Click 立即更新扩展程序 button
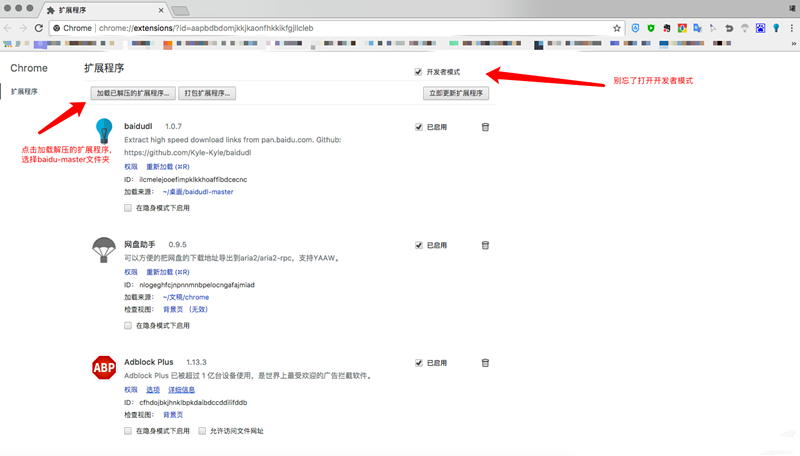This screenshot has height=456, width=800. (x=456, y=93)
